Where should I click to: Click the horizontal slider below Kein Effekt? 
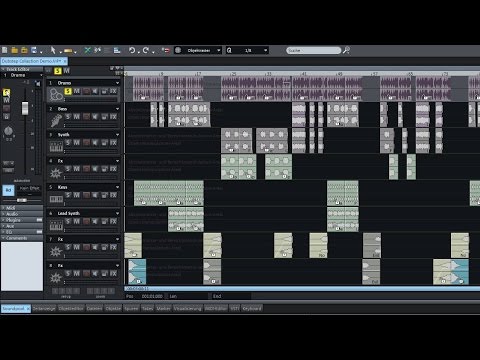point(22,200)
